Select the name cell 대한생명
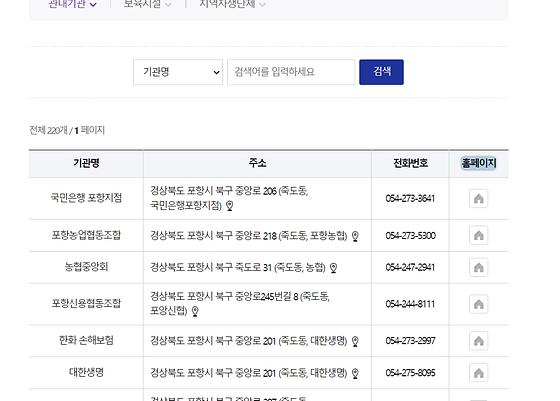560x401 pixels. 86,372
